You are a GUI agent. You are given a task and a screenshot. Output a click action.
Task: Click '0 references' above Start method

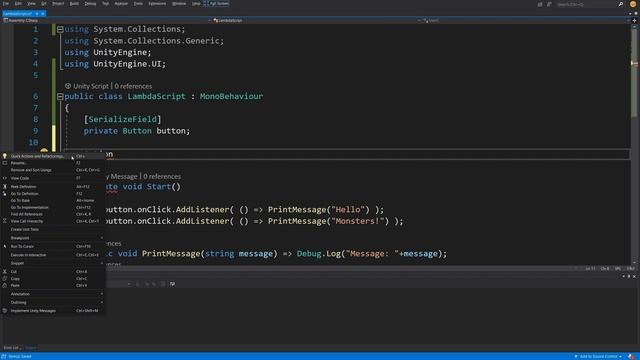pos(162,176)
